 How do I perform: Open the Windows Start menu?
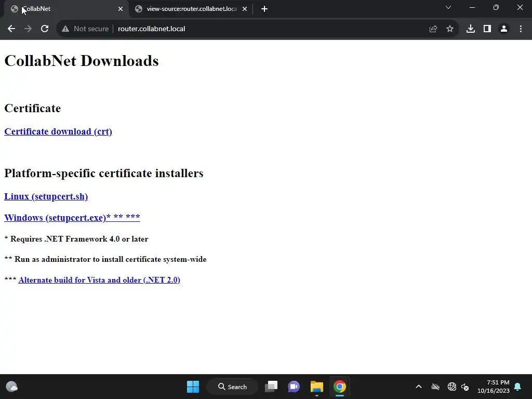[193, 387]
